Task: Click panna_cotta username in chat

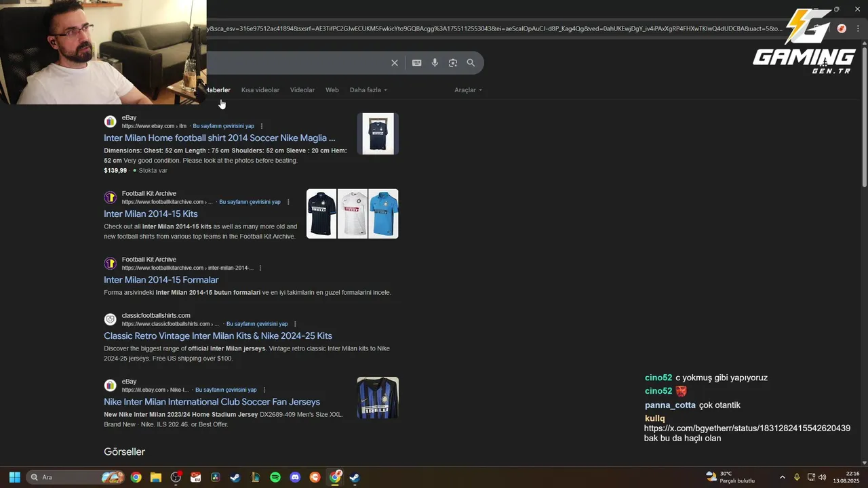Action: pos(670,405)
